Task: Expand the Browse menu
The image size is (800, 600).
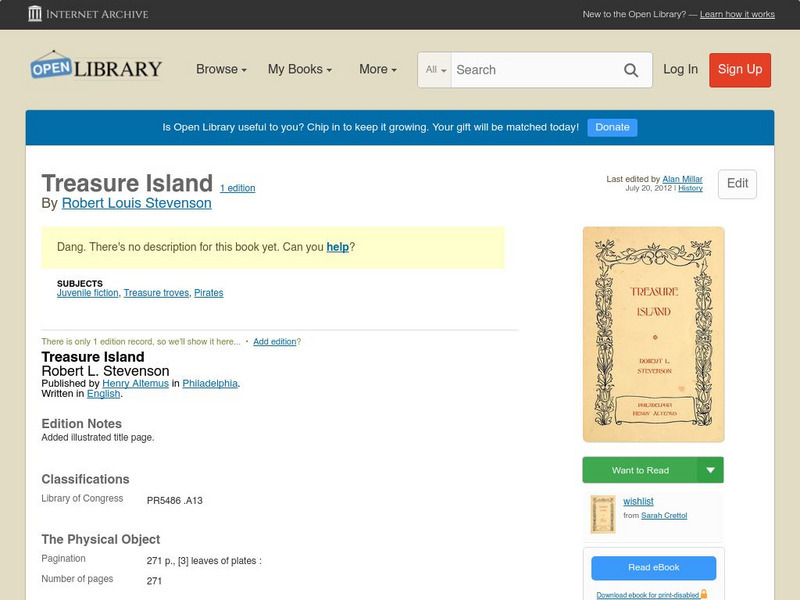Action: point(221,69)
